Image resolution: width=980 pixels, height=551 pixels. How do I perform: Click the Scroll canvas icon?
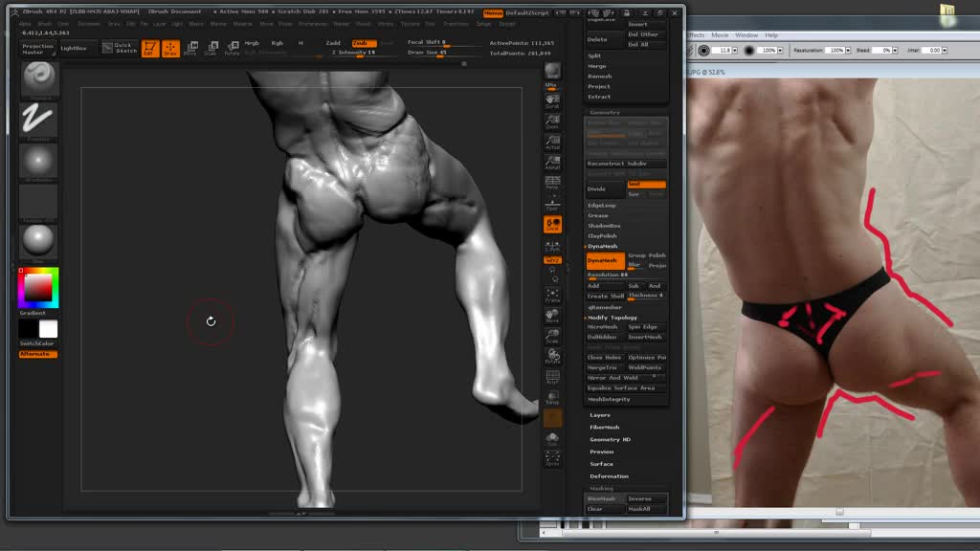coord(552,101)
